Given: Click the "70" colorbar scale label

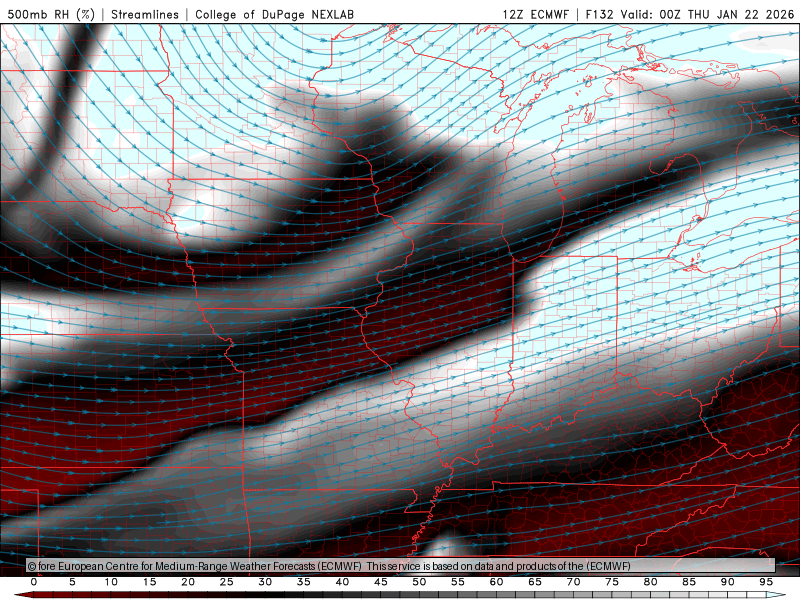Looking at the screenshot, I should pyautogui.click(x=573, y=582).
